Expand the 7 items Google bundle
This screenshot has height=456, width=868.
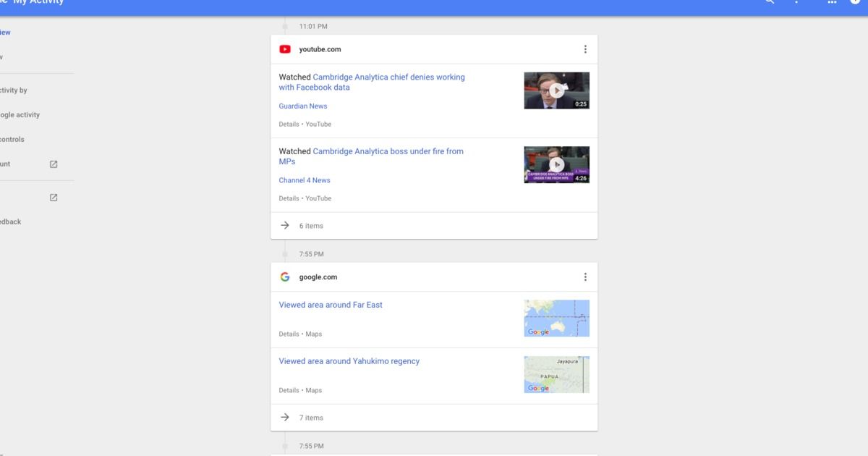[311, 418]
